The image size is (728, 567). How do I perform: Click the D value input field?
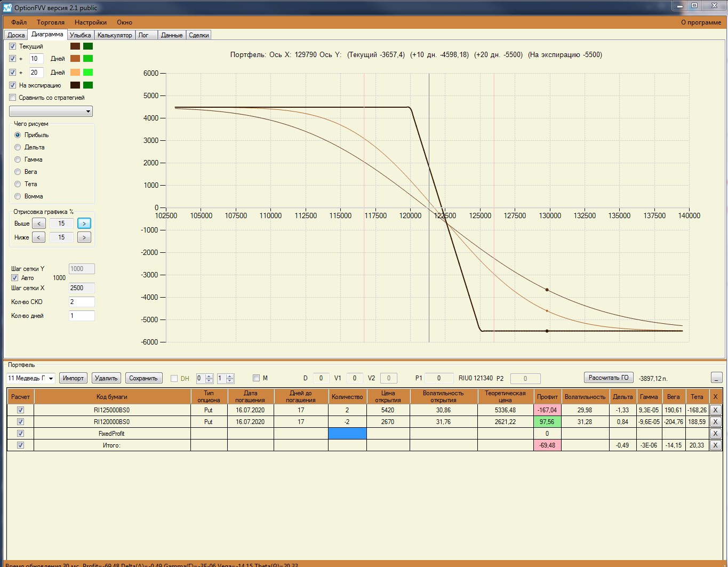[x=321, y=378]
